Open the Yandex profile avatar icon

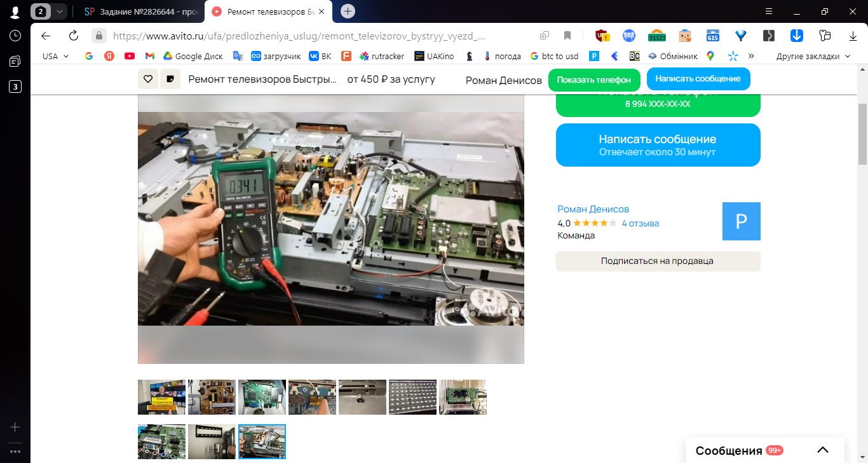pos(15,11)
